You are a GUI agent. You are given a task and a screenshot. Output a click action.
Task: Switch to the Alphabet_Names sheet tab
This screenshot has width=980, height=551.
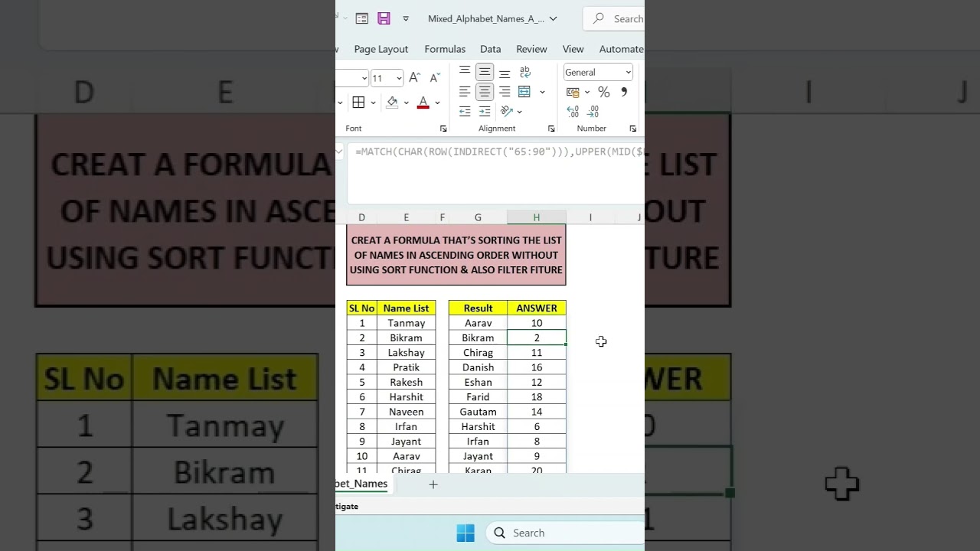364,484
